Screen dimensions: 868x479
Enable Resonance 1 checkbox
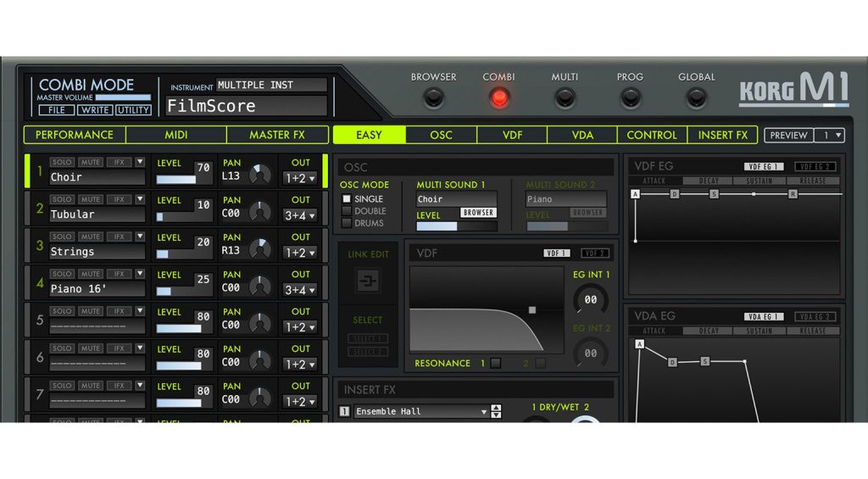coord(495,363)
